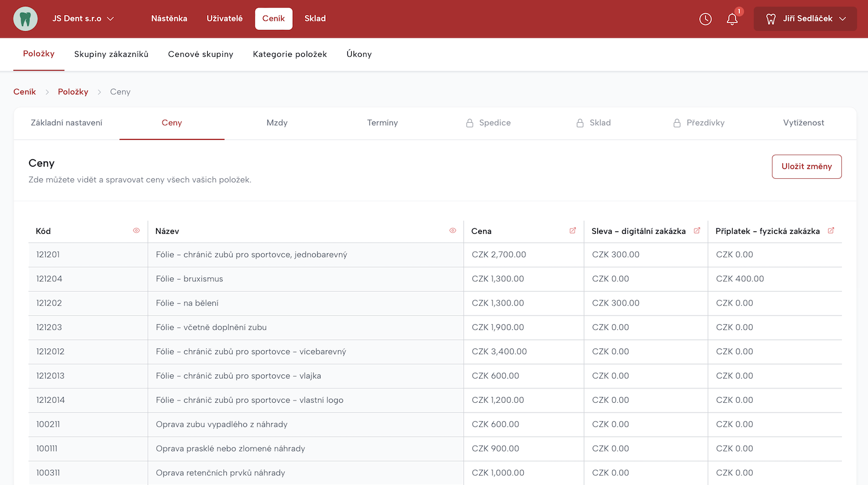Click edit icon for Příplatek – fyzická zakázka
Screen dimensions: 868x485
(x=831, y=230)
